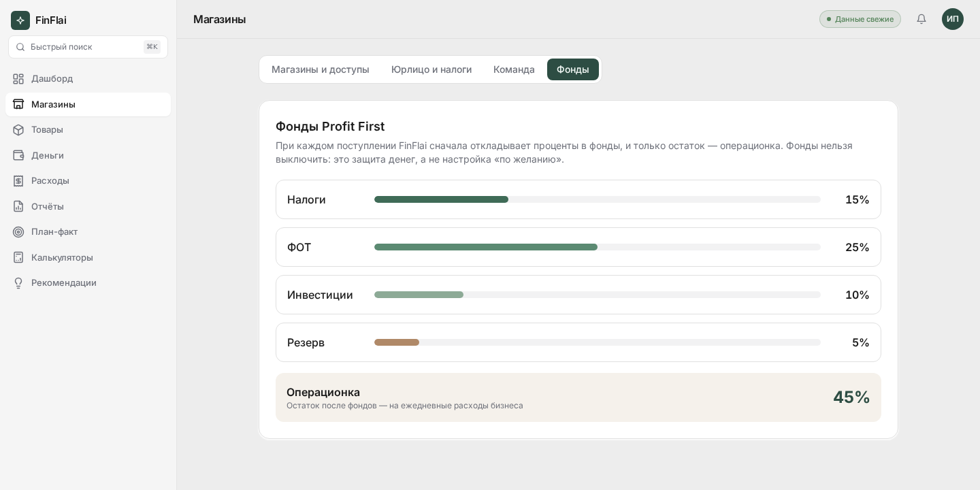
Task: Click the Деньги wallet icon
Action: pos(18,155)
